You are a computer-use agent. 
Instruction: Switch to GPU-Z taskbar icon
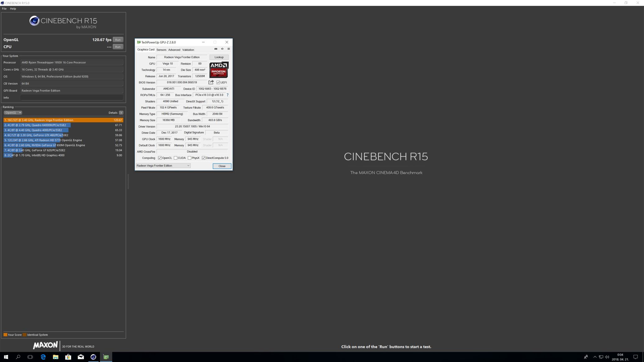tap(106, 357)
